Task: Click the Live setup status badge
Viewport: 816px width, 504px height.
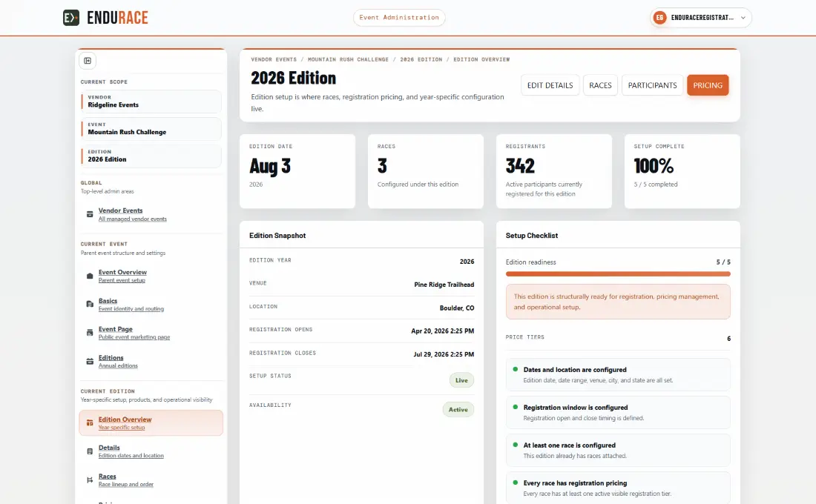Action: [x=461, y=380]
